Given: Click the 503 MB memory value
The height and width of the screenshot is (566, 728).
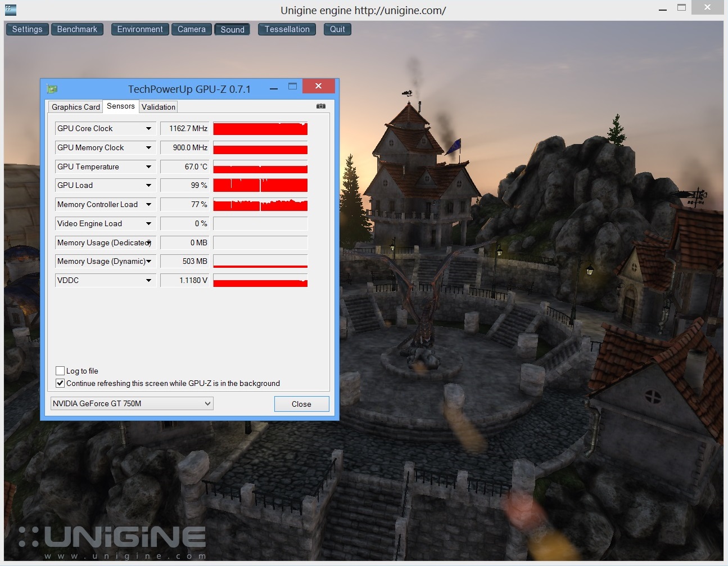Looking at the screenshot, I should pyautogui.click(x=185, y=261).
